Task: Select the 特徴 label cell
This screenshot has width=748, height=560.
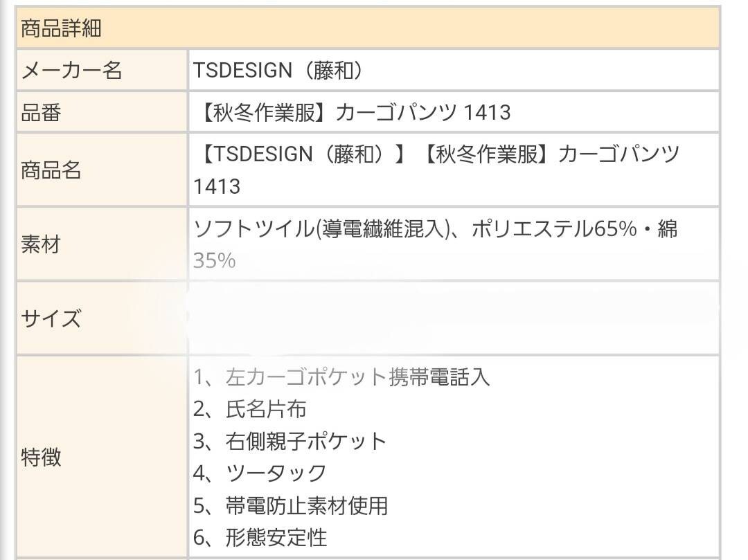Action: coord(41,458)
